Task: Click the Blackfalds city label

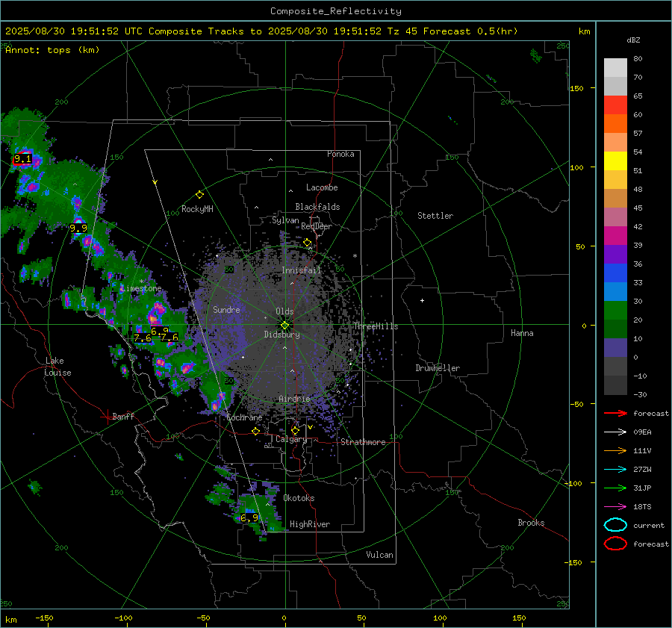Action: click(x=317, y=207)
